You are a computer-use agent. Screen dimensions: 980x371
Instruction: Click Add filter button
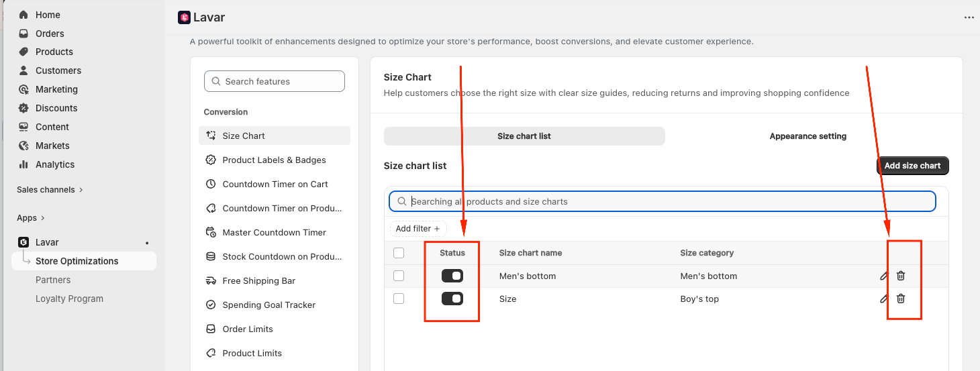[x=418, y=229]
